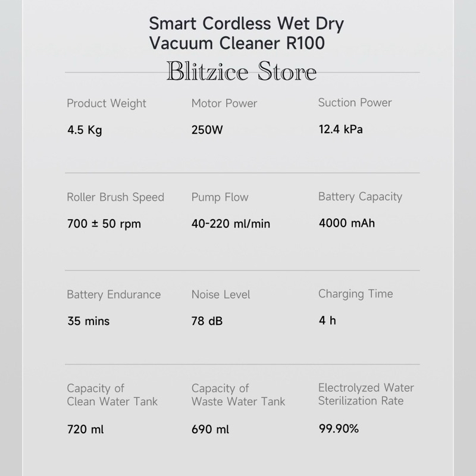Click the Capacity of Waste Water Tank label
The height and width of the screenshot is (476, 476).
pyautogui.click(x=238, y=395)
